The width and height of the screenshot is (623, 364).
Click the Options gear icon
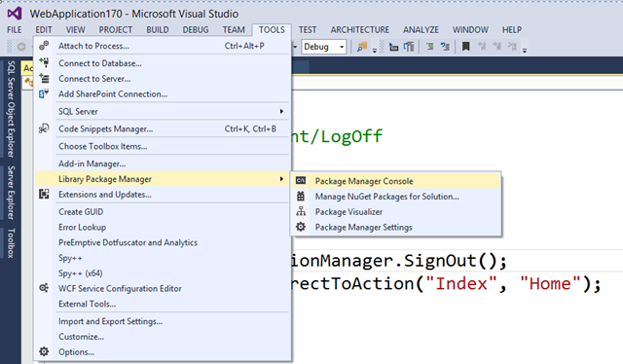point(44,351)
